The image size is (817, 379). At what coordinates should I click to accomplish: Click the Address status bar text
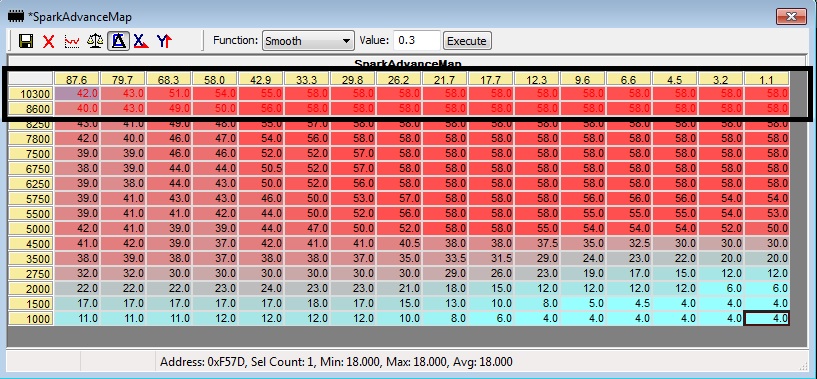[336, 361]
